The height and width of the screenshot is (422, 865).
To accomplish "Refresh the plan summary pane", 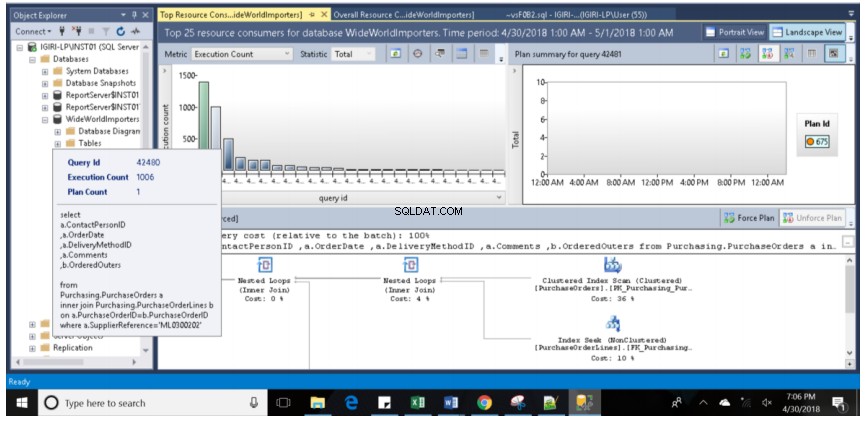I will click(x=724, y=54).
